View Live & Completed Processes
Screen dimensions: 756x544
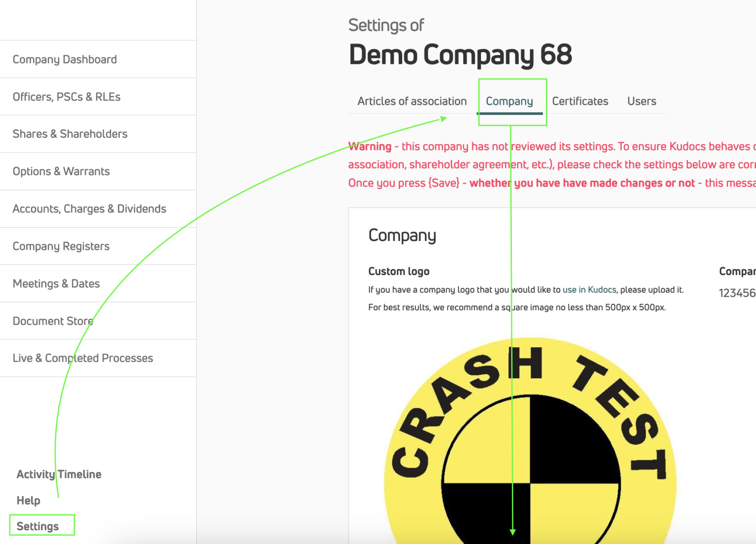[x=83, y=358]
